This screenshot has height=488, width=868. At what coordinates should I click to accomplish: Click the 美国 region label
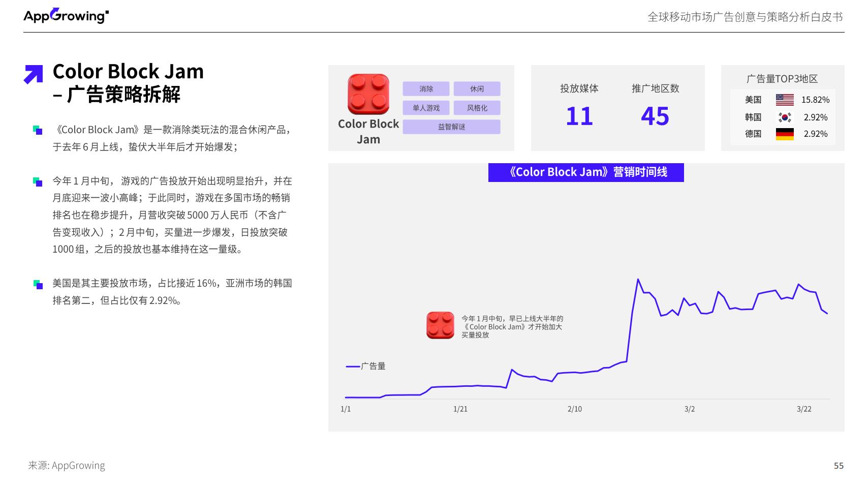coord(753,100)
